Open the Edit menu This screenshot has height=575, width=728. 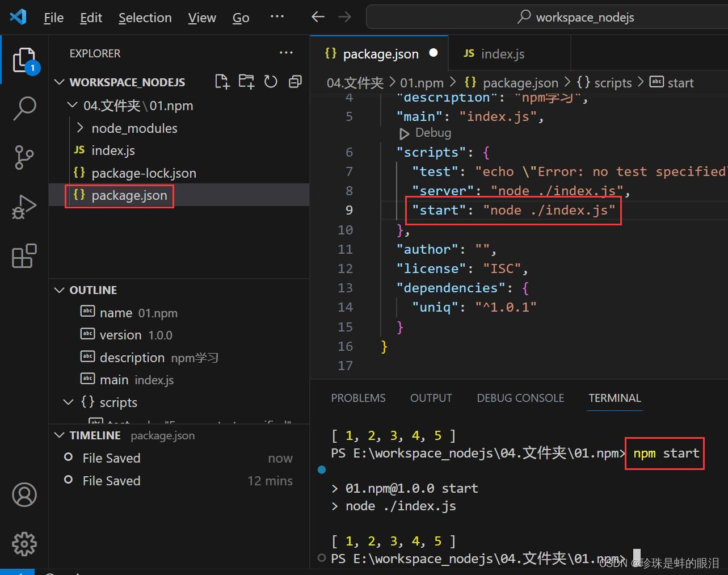[91, 18]
